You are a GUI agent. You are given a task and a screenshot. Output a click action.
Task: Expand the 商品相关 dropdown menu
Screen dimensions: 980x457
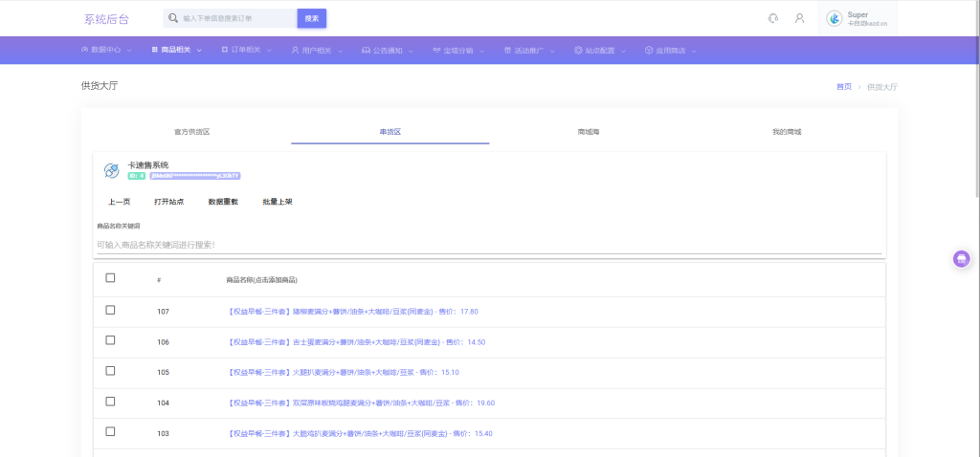tap(176, 50)
